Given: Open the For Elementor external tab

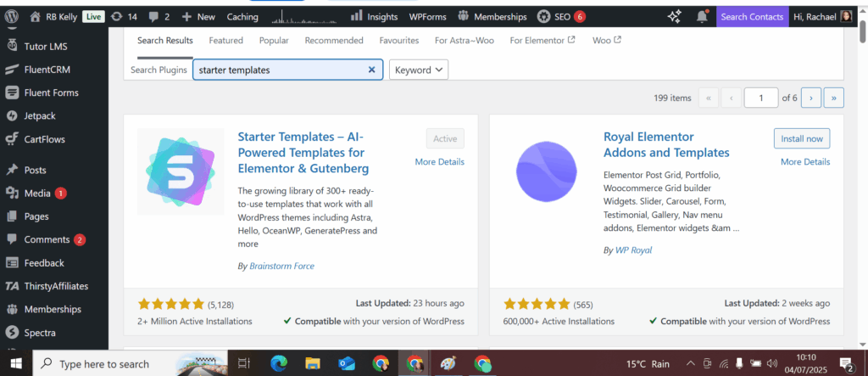Looking at the screenshot, I should 542,41.
